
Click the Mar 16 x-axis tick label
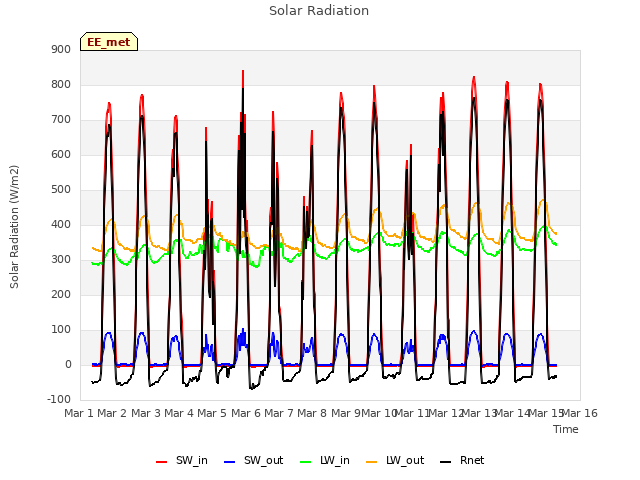(x=580, y=413)
